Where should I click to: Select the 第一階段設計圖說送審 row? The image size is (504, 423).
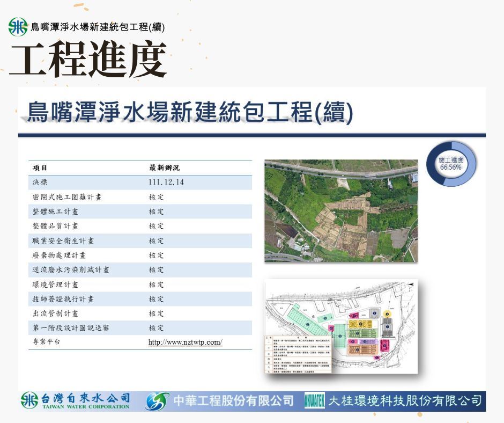[x=139, y=328]
